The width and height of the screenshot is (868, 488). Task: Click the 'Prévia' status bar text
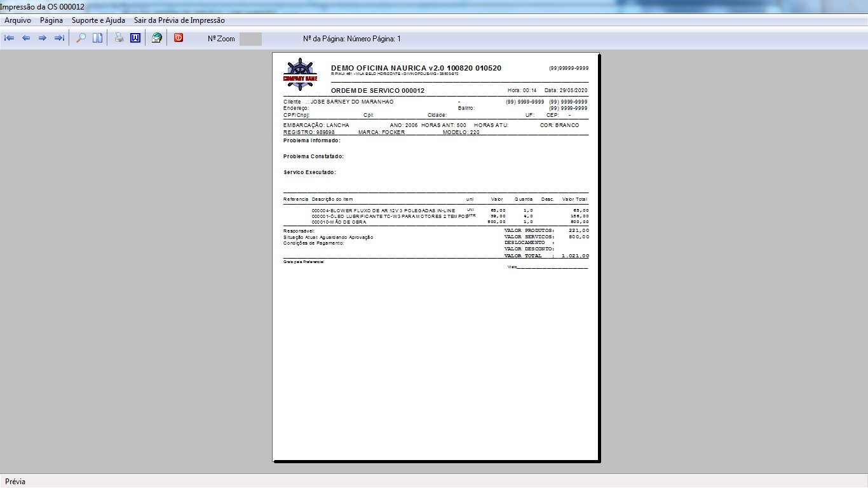(x=15, y=482)
